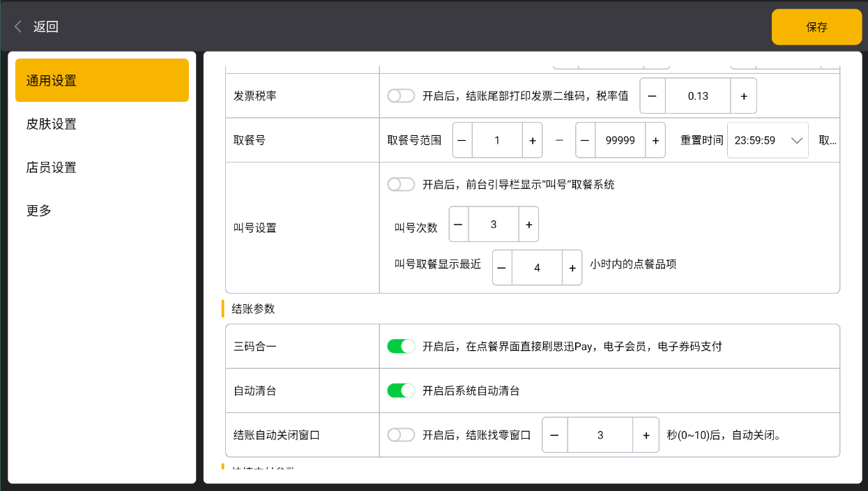Open the 重置时间 23:59:59 dropdown
The height and width of the screenshot is (491, 868).
tap(767, 140)
